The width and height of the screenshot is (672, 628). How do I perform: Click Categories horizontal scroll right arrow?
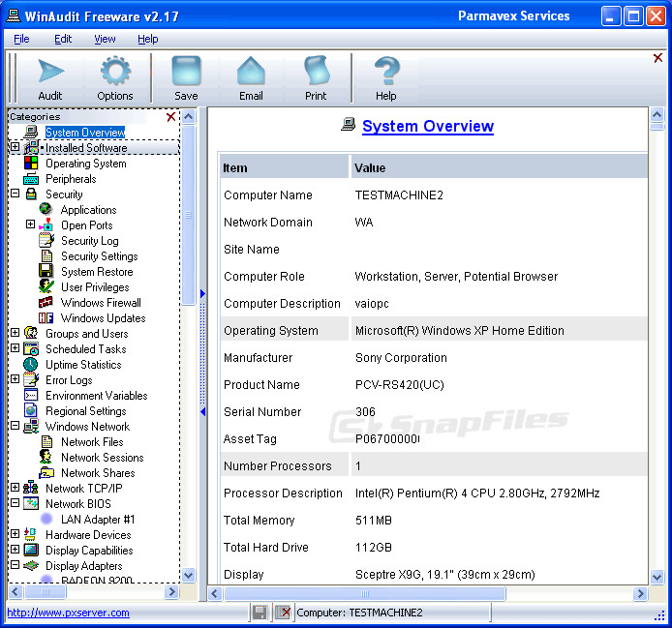[x=171, y=592]
